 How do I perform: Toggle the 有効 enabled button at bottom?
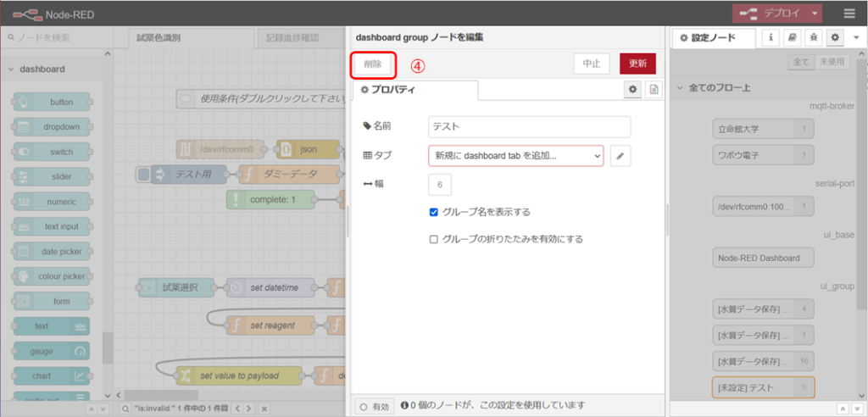coord(373,407)
